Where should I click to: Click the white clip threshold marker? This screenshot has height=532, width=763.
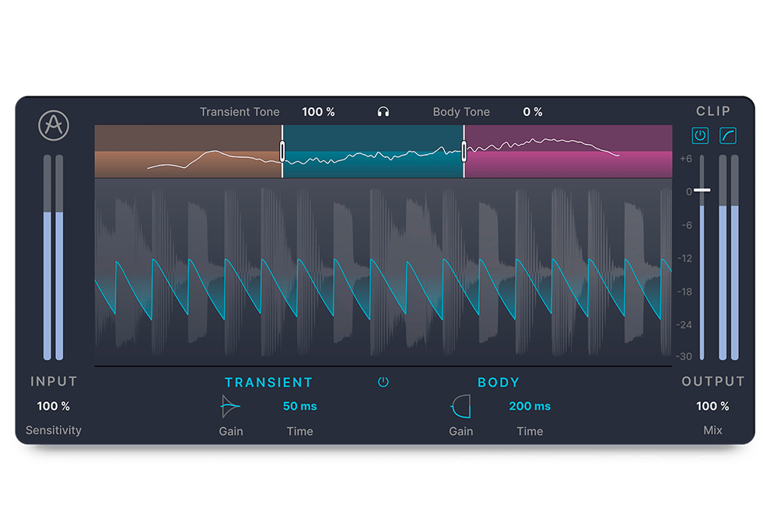pos(702,190)
